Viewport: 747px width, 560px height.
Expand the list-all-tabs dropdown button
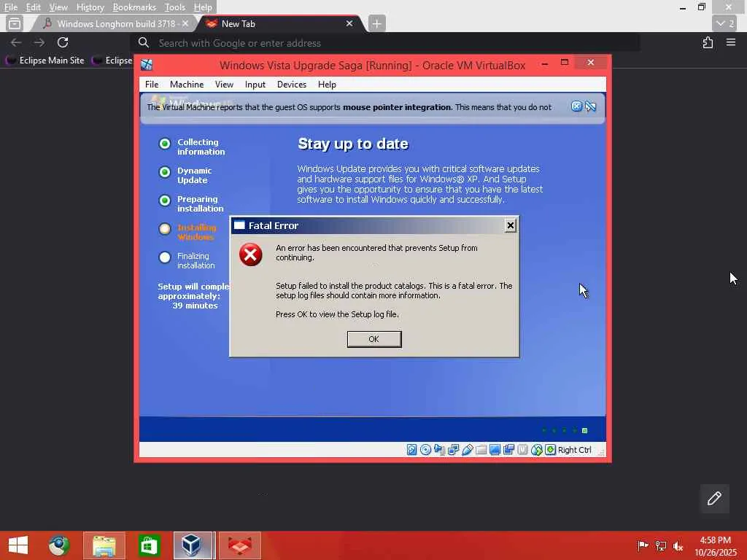click(x=726, y=23)
